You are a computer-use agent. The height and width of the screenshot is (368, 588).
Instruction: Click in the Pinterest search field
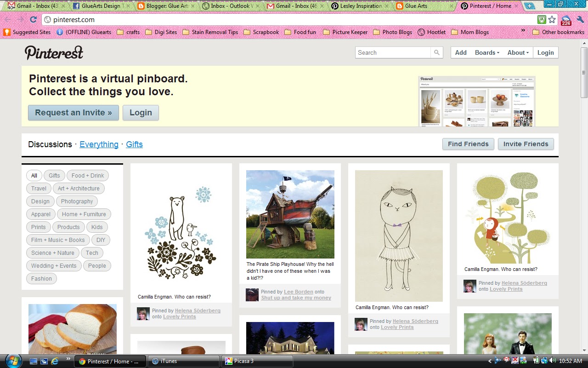(393, 52)
